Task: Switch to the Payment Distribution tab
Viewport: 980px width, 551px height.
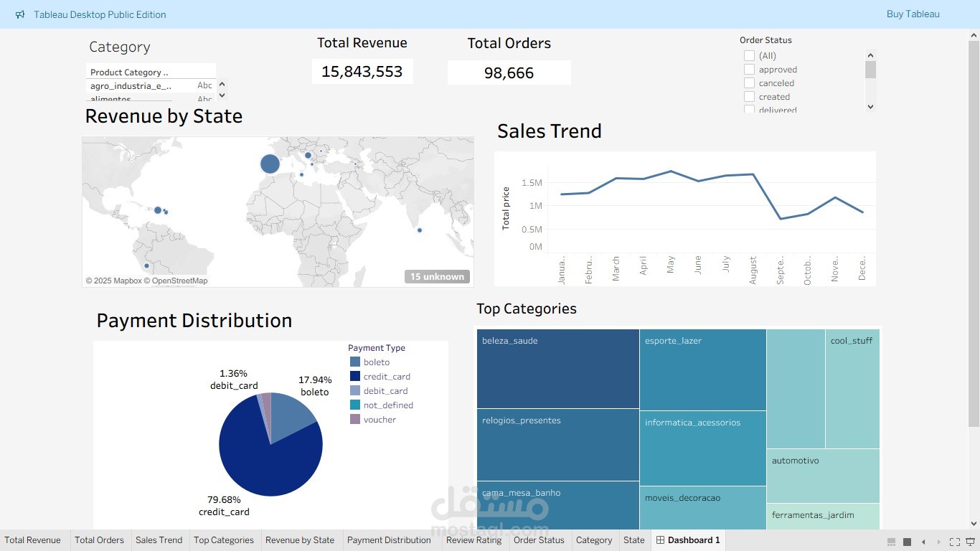Action: pos(389,540)
